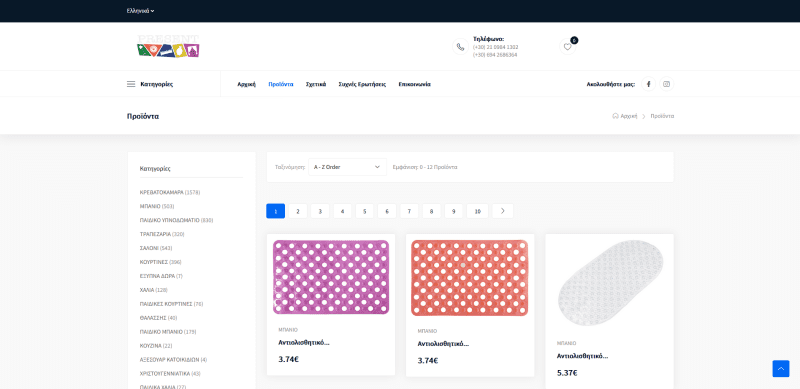Select category ΠΑΙΔΙΚΕΣ ΚΟΥΡΤΙΝΕΣ
Viewport: 800px width, 389px height.
(x=171, y=304)
